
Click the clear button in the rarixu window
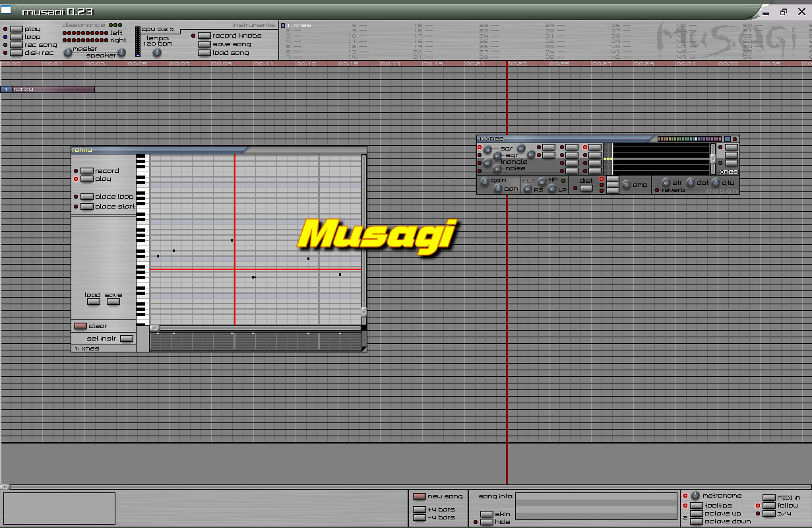coord(80,326)
